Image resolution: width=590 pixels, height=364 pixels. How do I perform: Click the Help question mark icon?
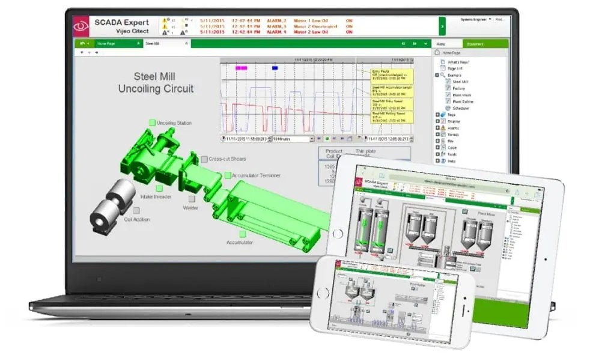coord(443,160)
